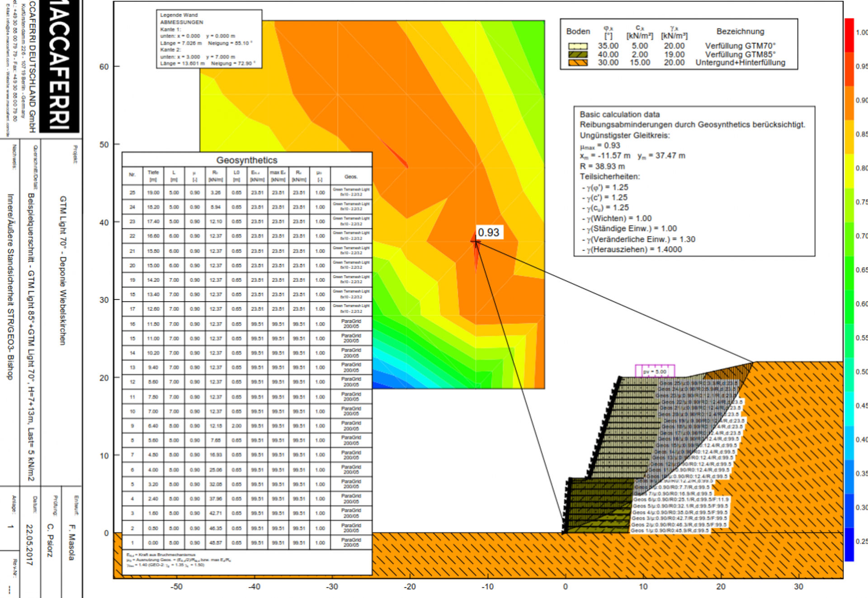This screenshot has height=598, width=868.
Task: Click the Tiefe column header
Action: tap(153, 176)
